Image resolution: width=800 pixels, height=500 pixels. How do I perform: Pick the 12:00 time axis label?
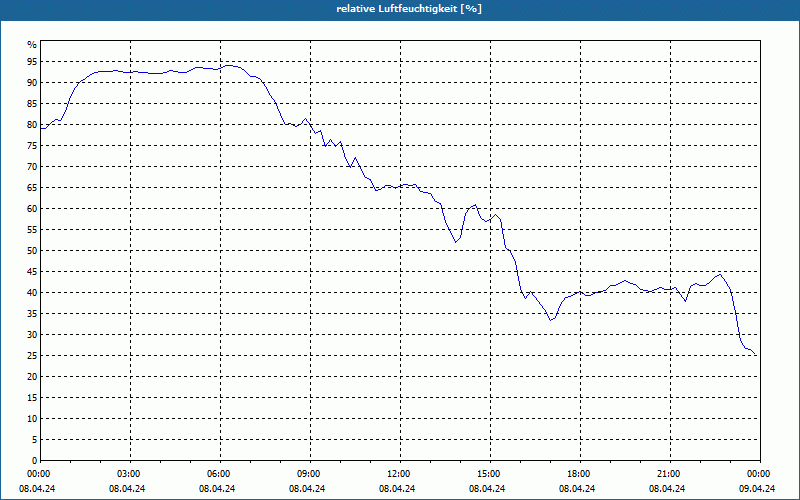(x=401, y=474)
